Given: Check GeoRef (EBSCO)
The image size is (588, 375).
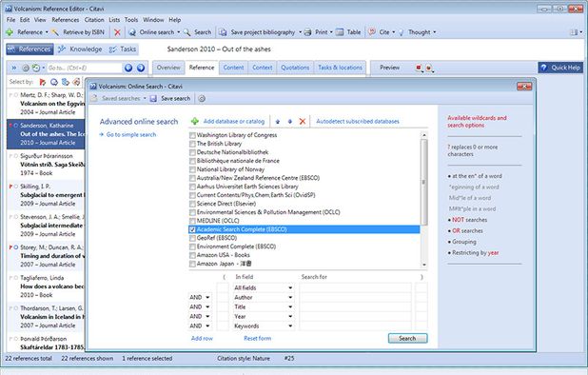Looking at the screenshot, I should pyautogui.click(x=192, y=238).
